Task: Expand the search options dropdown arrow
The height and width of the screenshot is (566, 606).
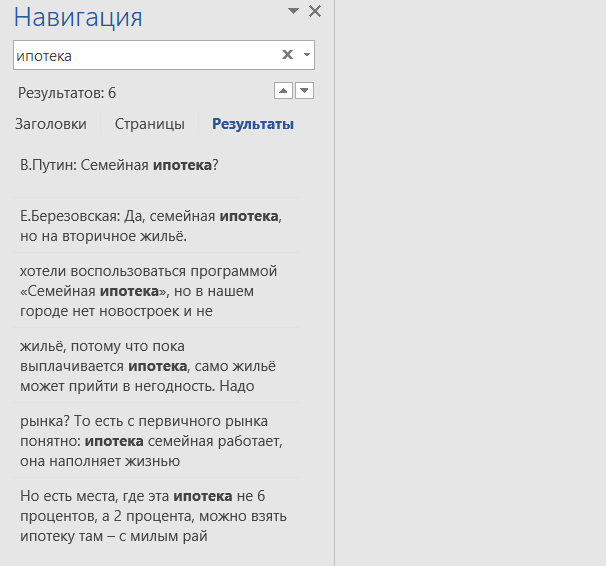Action: tap(306, 55)
